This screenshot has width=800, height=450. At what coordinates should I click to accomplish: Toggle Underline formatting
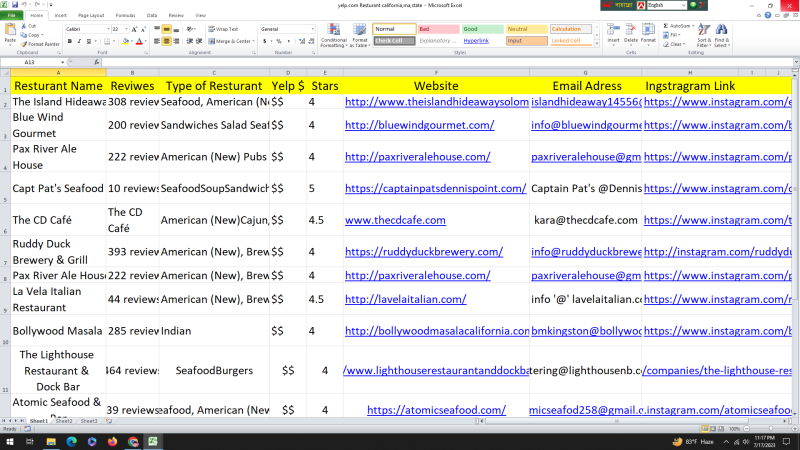tap(89, 41)
